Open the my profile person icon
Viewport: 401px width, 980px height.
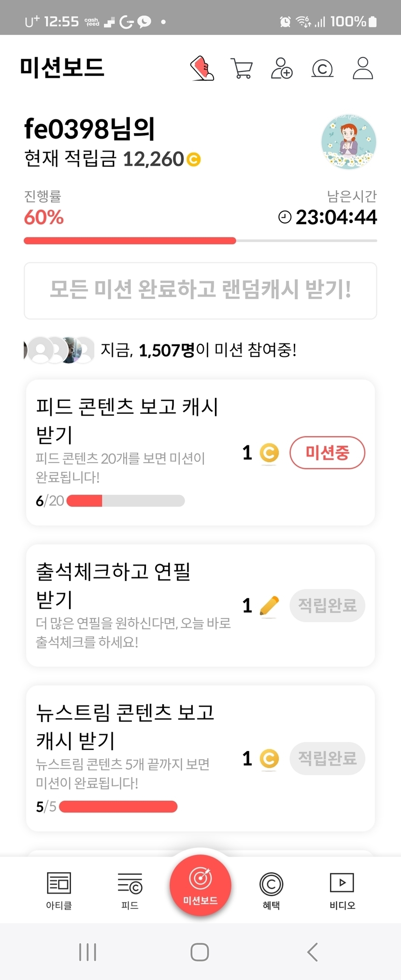363,68
